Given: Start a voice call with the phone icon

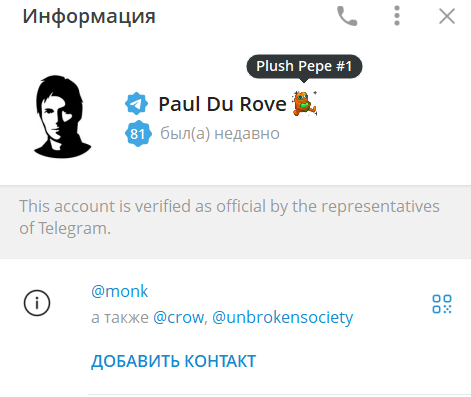Looking at the screenshot, I should [x=347, y=16].
